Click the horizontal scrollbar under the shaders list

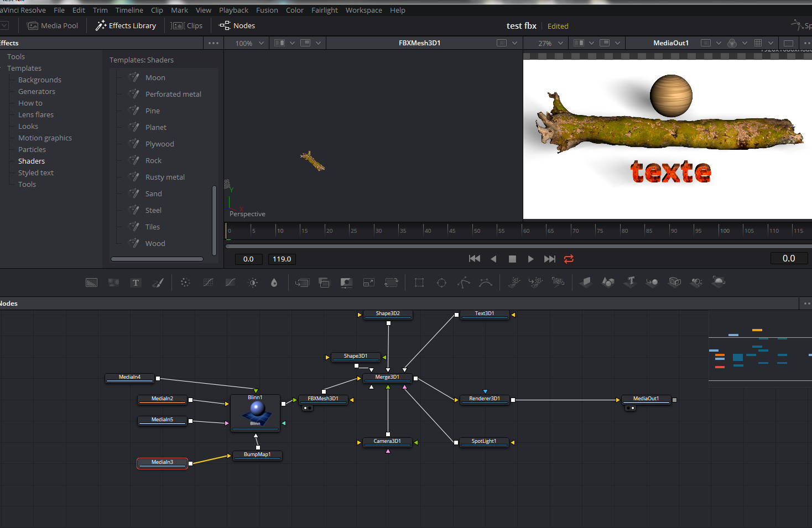(x=157, y=259)
